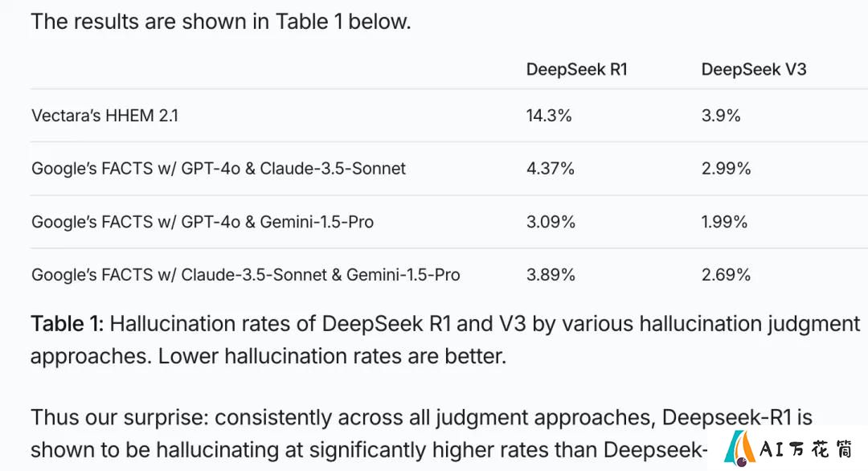Click the 14.3% value for DeepSeek R1
This screenshot has height=471, width=868.
(549, 116)
